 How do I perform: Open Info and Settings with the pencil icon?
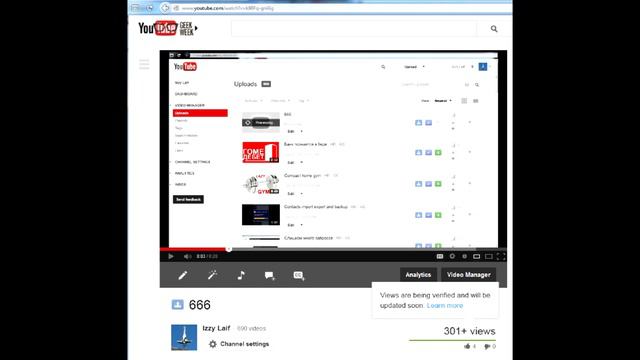183,275
